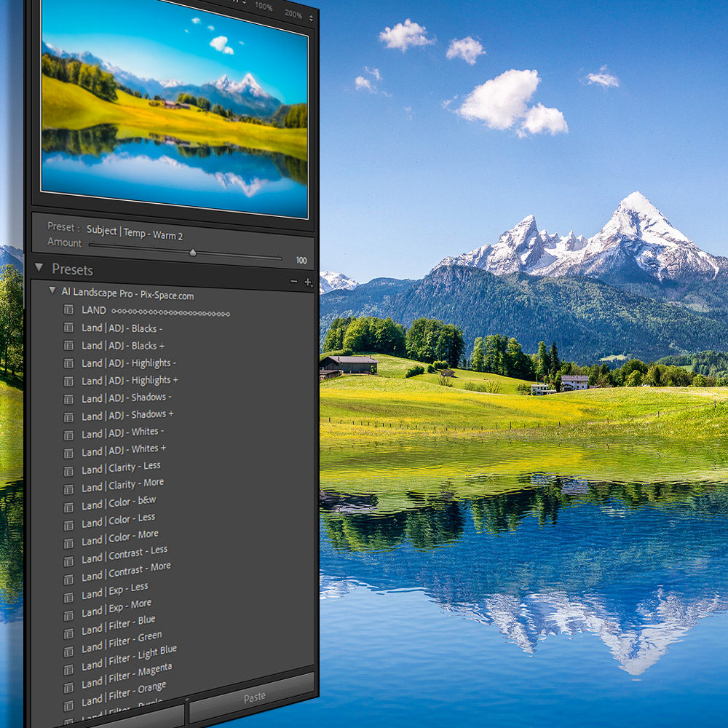Viewport: 728px width, 728px height.
Task: Click the icon next to Land | ADJ - Blacks -
Action: coord(68,328)
